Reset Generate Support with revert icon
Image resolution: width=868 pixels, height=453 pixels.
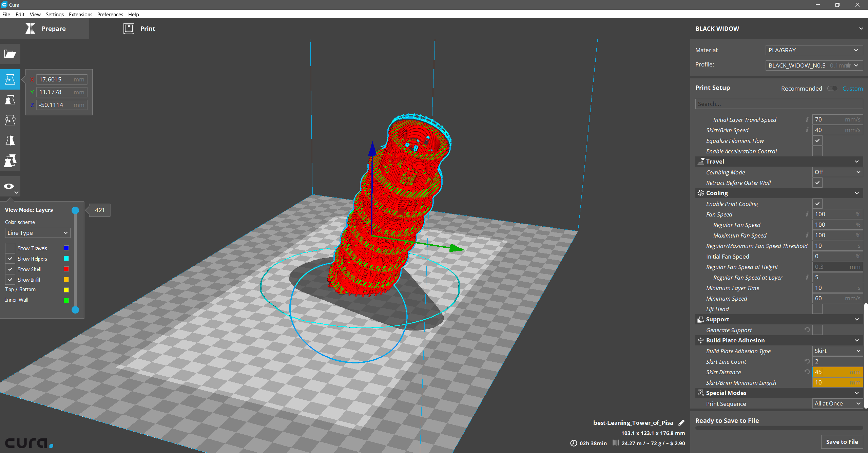807,330
